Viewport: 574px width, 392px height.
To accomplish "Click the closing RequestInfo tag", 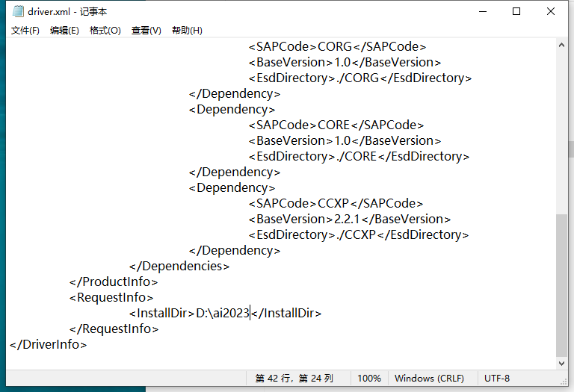I will pos(114,329).
